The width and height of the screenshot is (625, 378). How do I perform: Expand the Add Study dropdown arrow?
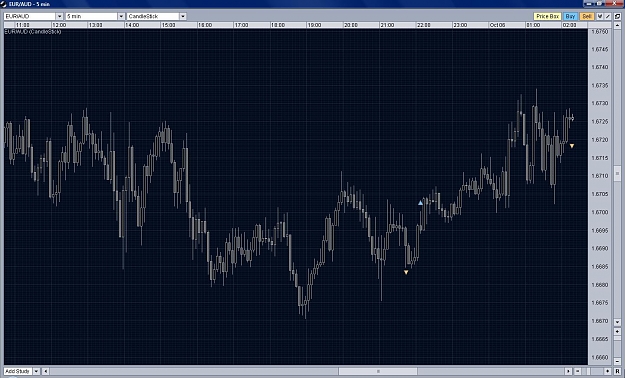[x=36, y=371]
